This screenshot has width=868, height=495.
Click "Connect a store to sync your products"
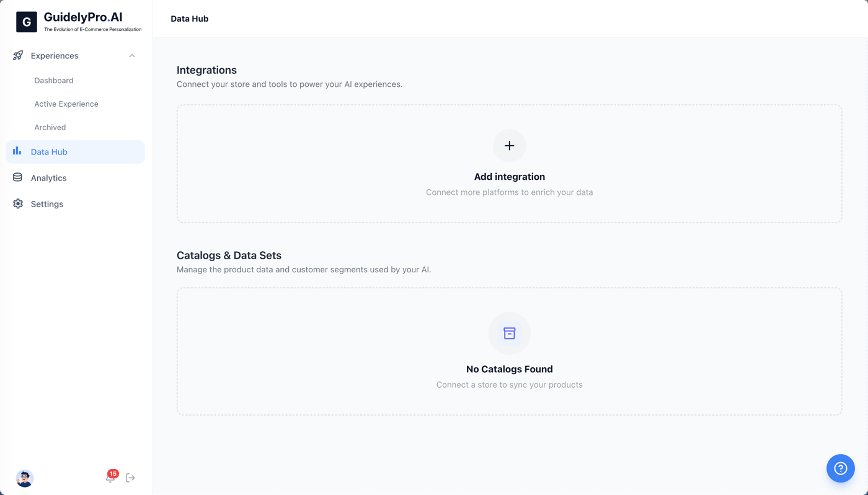click(510, 385)
